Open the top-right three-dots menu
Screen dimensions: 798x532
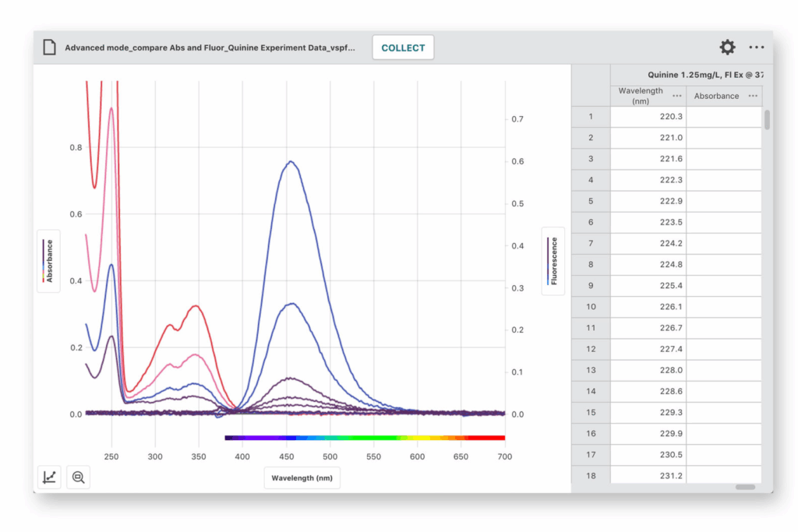pyautogui.click(x=756, y=48)
